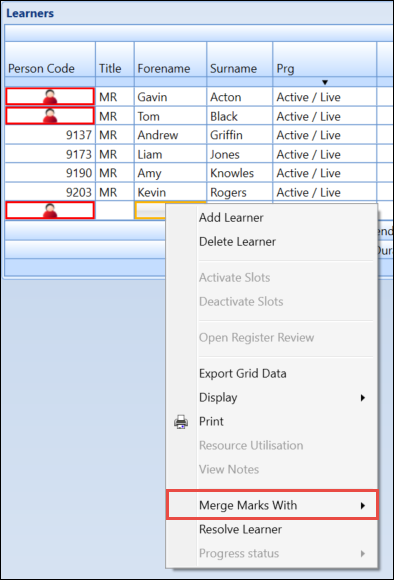The width and height of the screenshot is (394, 580).
Task: Click the greyed View Notes entry
Action: pos(229,469)
